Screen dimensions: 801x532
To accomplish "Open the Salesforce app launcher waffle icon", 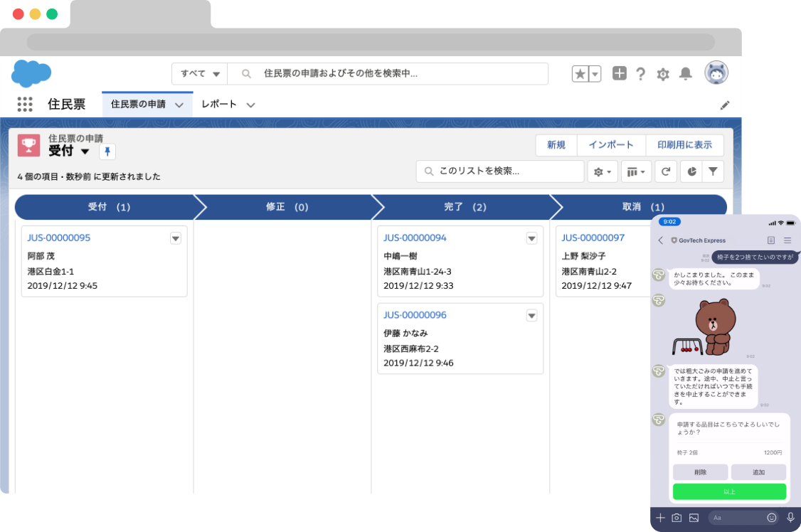I will (25, 104).
